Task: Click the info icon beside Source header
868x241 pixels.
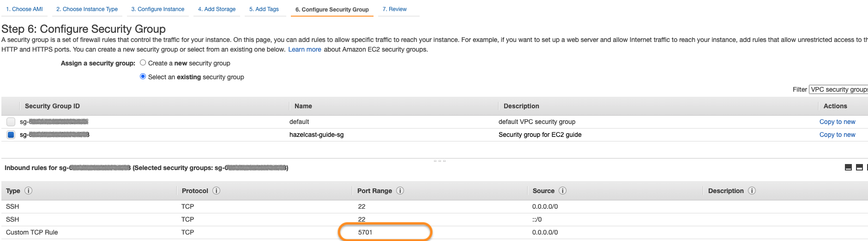Action: pos(562,191)
